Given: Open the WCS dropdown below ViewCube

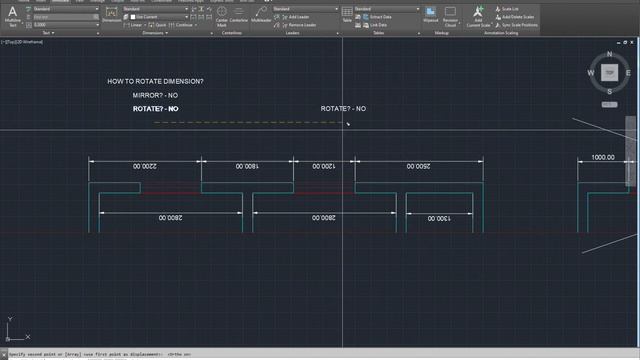Looking at the screenshot, I should 609,105.
